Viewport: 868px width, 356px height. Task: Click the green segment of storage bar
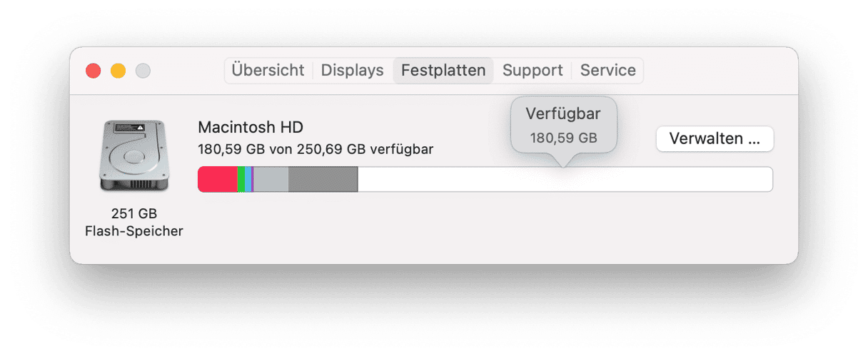[241, 180]
